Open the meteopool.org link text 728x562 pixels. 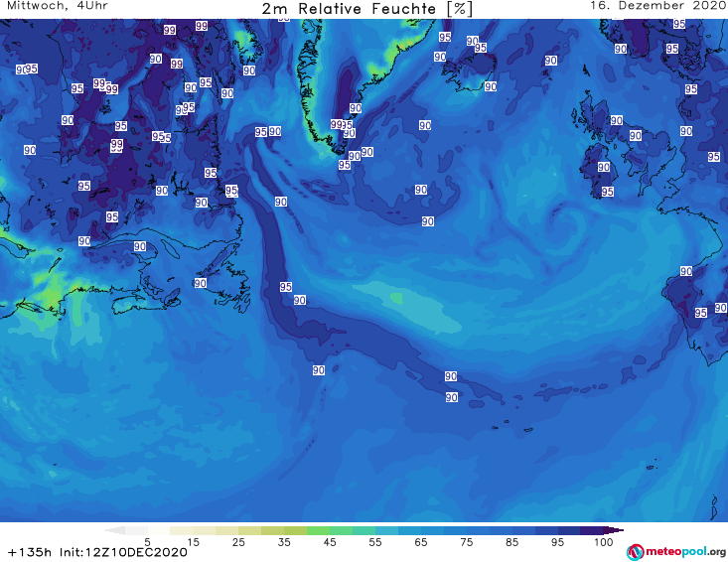pos(685,552)
